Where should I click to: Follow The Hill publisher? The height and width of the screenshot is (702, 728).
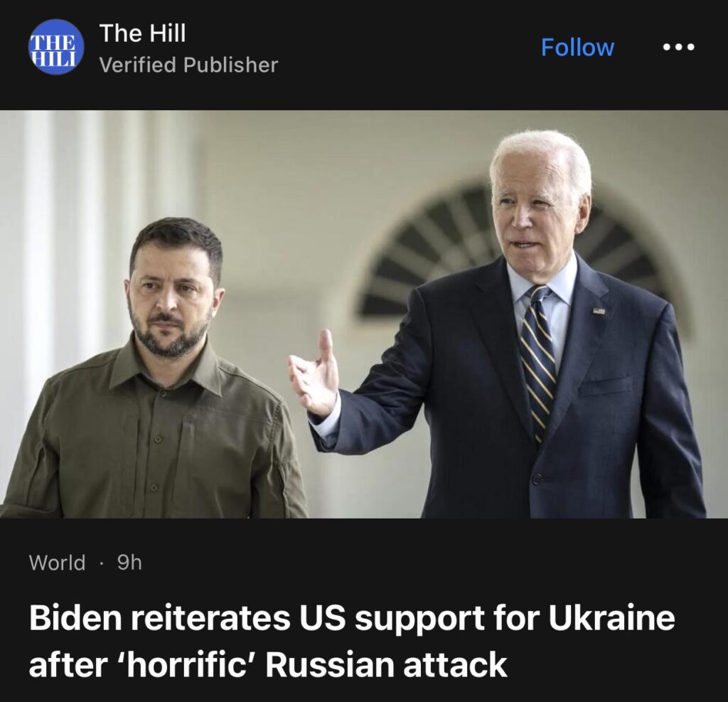[x=577, y=48]
